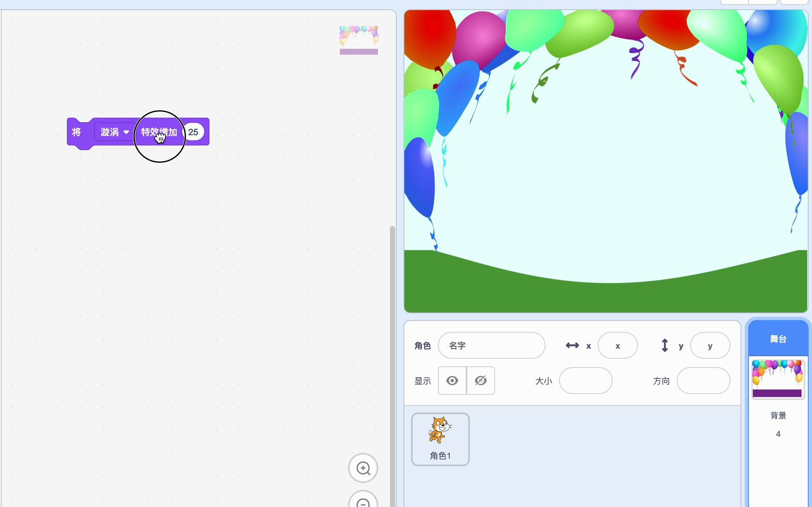This screenshot has height=507, width=812.
Task: Click the x position icon with horizontal arrows
Action: 572,345
